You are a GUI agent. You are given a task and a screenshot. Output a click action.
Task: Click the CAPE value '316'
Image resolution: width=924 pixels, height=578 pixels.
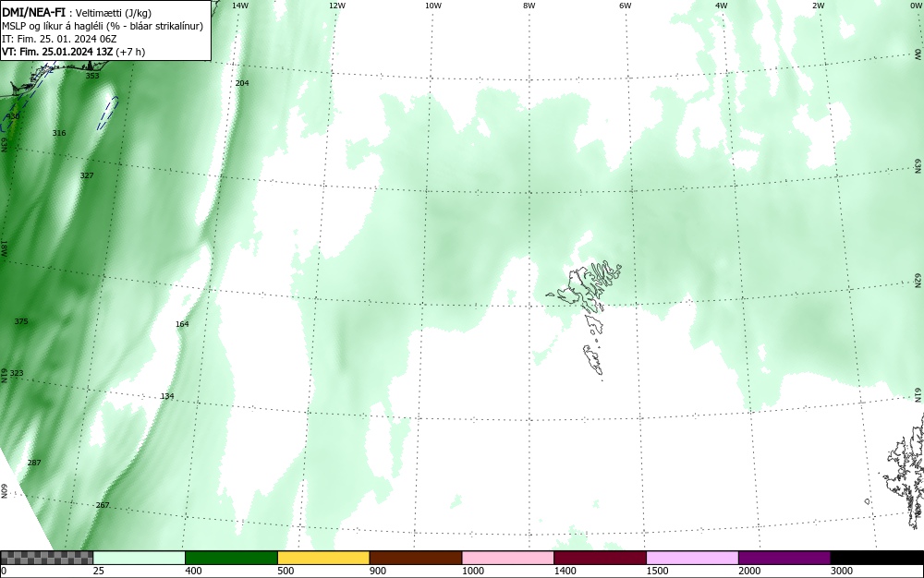[x=59, y=133]
